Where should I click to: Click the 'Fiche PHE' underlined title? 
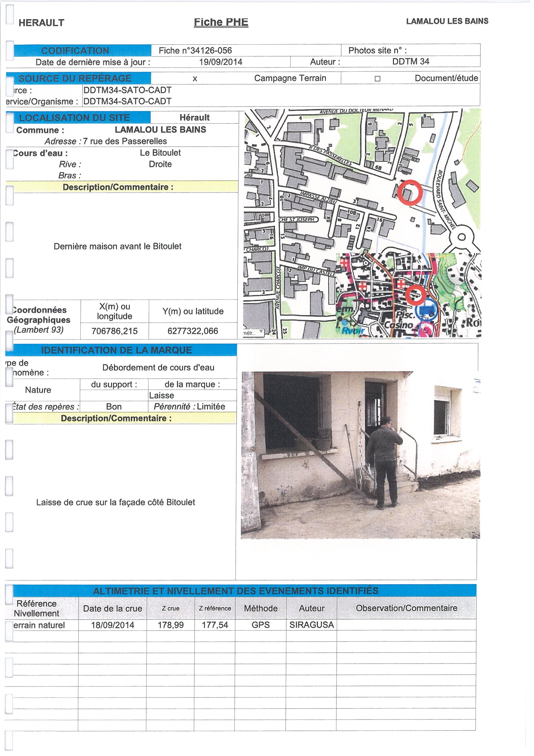pyautogui.click(x=222, y=22)
